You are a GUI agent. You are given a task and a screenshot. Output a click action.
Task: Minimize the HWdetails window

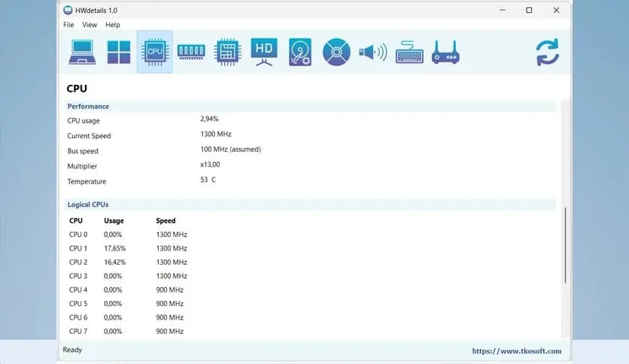click(503, 10)
